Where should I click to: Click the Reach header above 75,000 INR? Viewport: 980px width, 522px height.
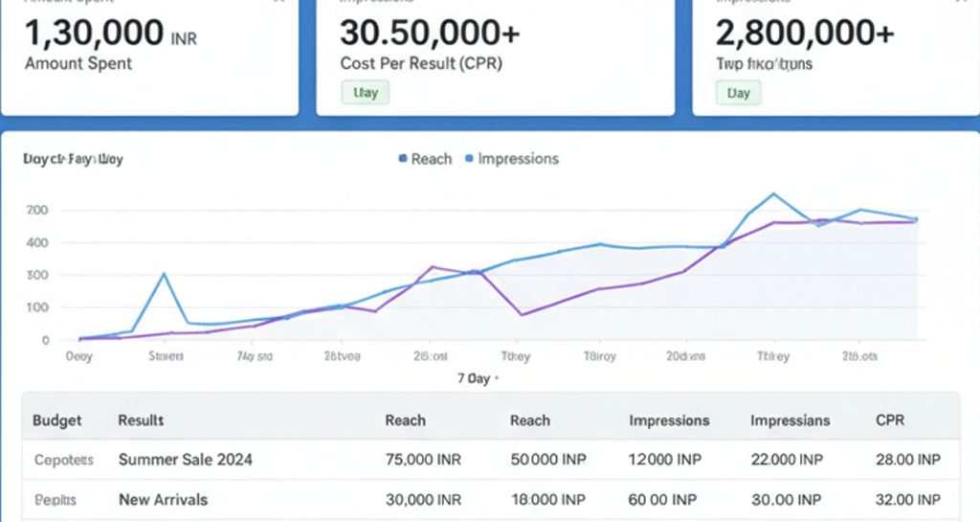[x=405, y=420]
